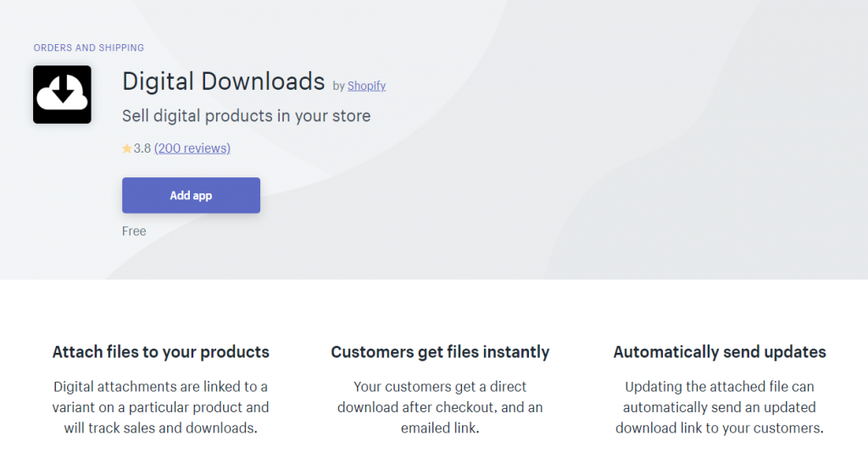Click 'Automatically send updates' heading
Image resolution: width=868 pixels, height=475 pixels.
tap(720, 352)
